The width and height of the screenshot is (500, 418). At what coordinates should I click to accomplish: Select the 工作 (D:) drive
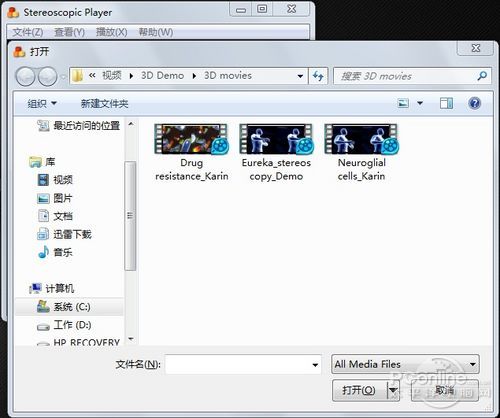[x=64, y=325]
